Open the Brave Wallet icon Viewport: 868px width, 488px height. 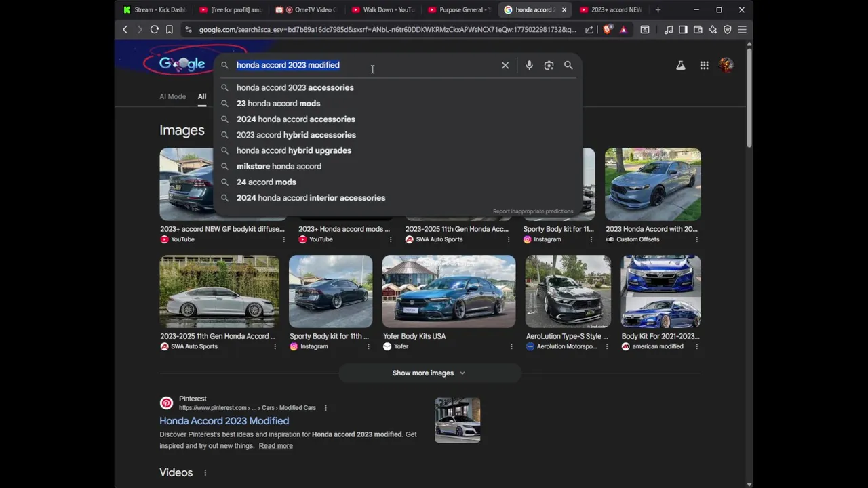pos(698,30)
